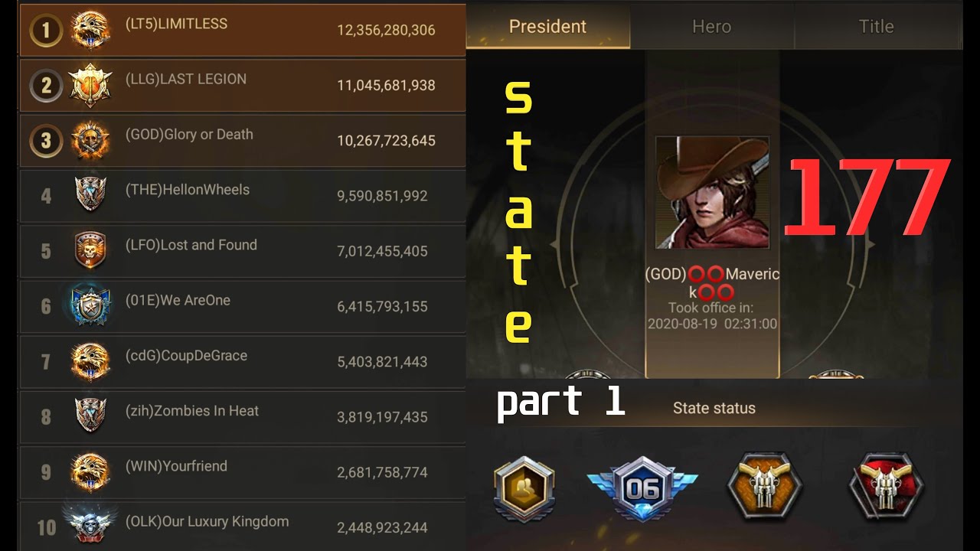Switch to the Title tab
Image resolution: width=980 pixels, height=551 pixels.
877,27
